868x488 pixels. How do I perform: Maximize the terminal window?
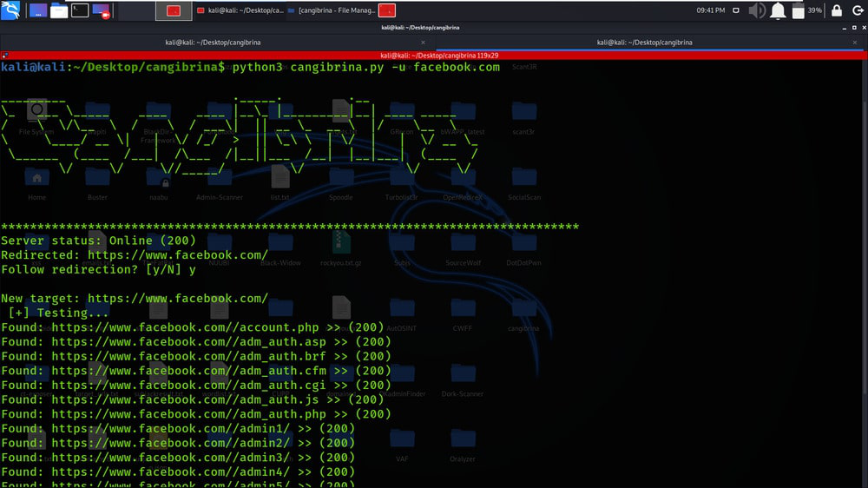(x=854, y=28)
